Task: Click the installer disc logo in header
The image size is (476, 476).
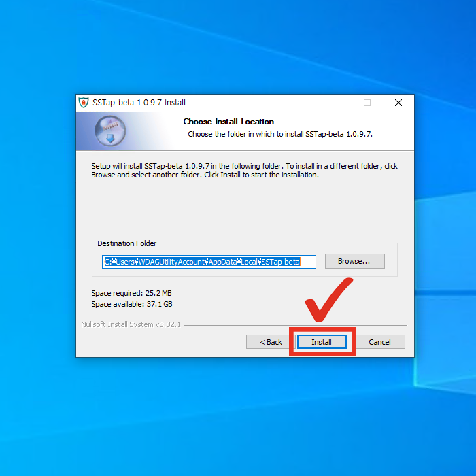Action: [110, 131]
